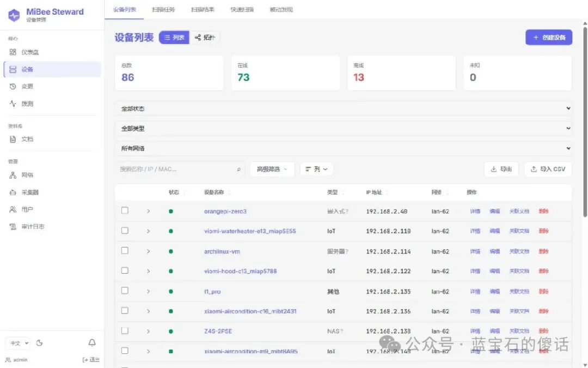The image size is (588, 368).
Task: Open the 文档 documents sidebar item
Action: [x=52, y=140]
